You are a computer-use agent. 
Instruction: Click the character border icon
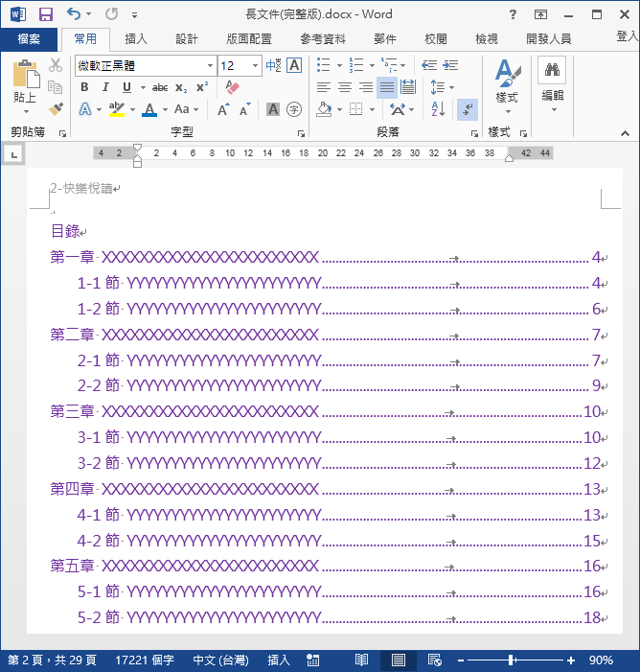tap(294, 65)
